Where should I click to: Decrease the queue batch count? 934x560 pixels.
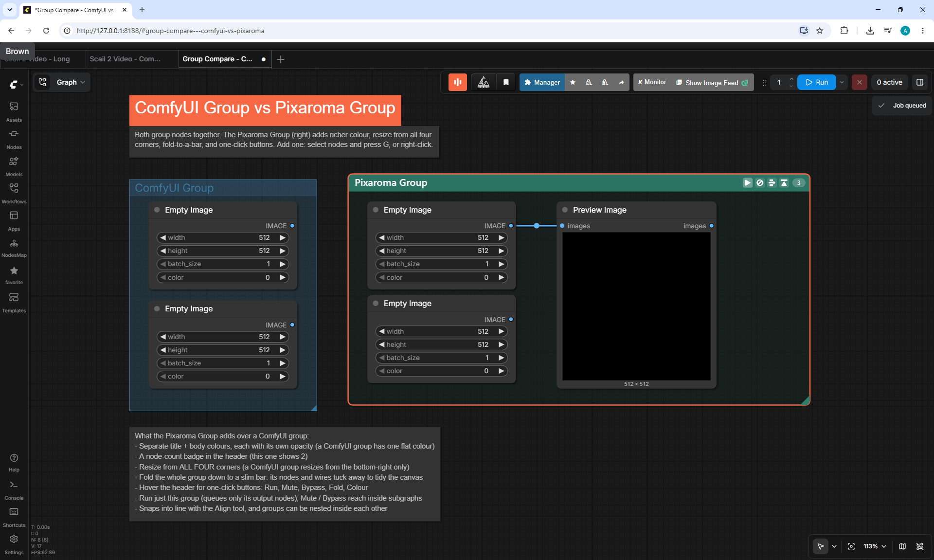click(x=791, y=86)
